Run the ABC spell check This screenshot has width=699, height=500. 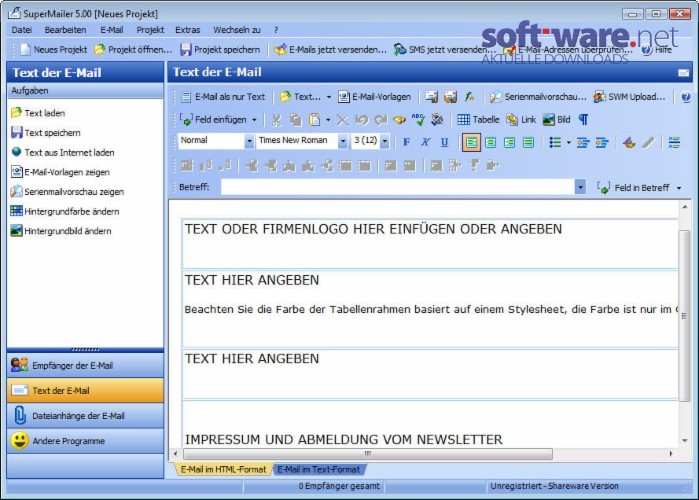click(x=418, y=120)
